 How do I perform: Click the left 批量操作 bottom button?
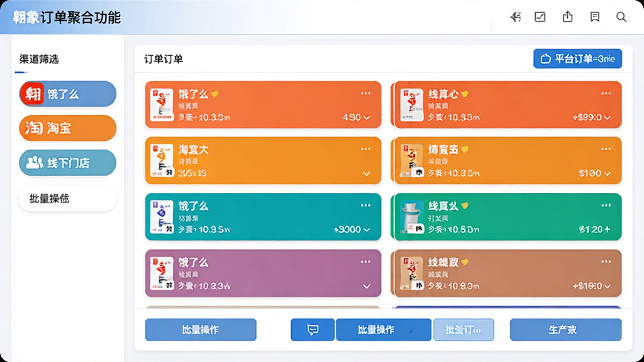[x=201, y=329]
